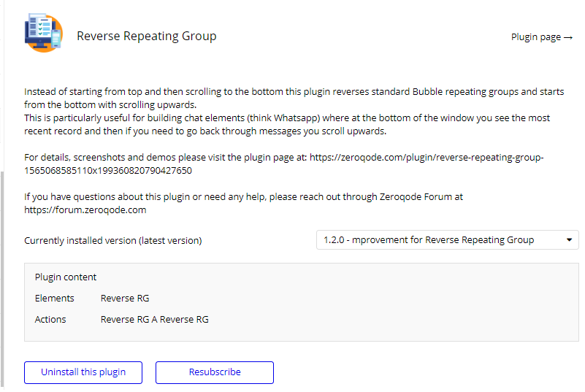This screenshot has width=585, height=392.
Task: Click the Actions label
Action: [50, 320]
